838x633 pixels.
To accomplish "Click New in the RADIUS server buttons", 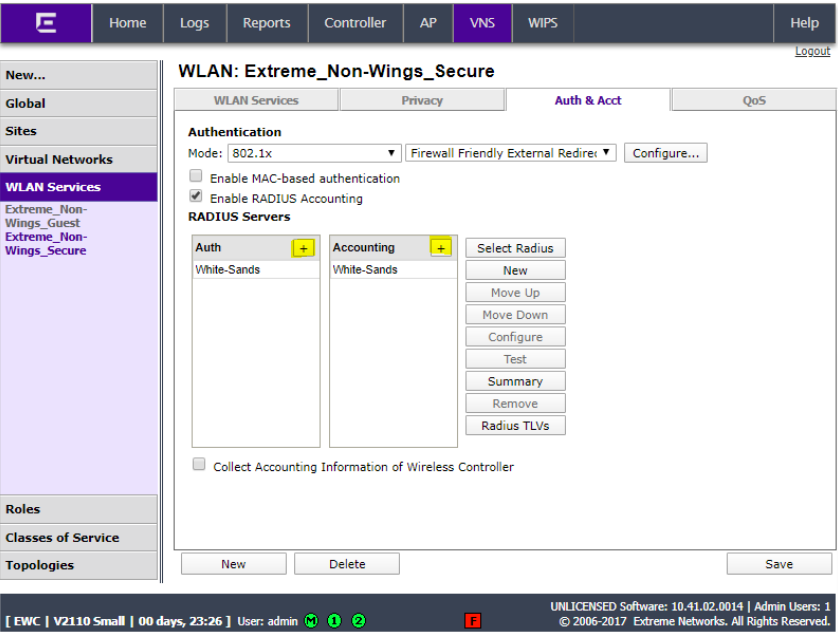I will click(x=515, y=271).
